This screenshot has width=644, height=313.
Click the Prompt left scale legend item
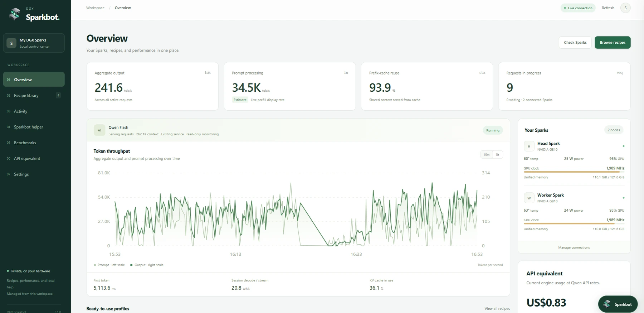coord(109,265)
